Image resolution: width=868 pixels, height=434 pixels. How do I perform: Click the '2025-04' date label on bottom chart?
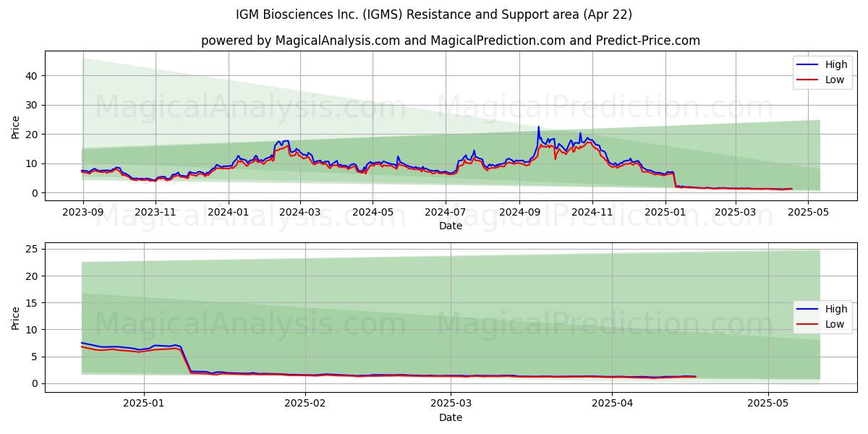(613, 404)
